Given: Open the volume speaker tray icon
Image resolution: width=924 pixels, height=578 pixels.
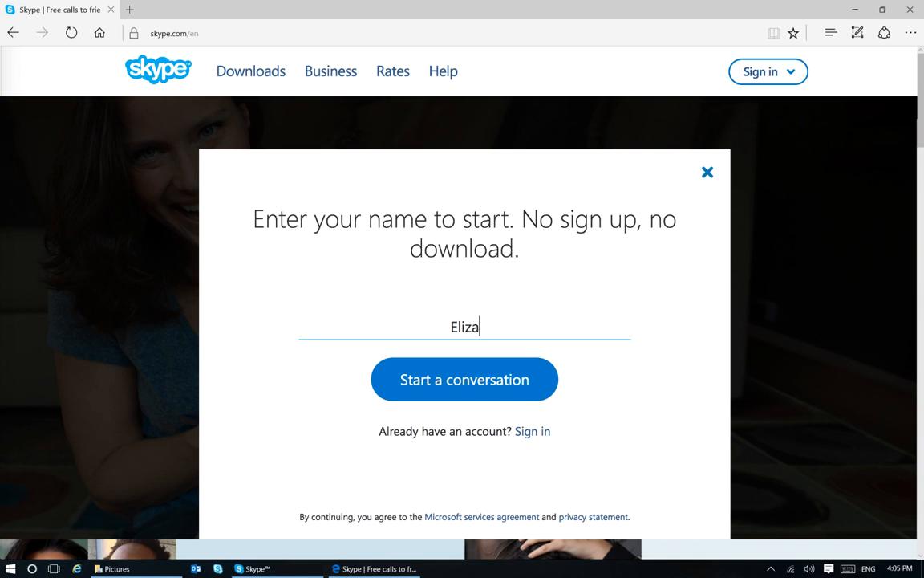Looking at the screenshot, I should pyautogui.click(x=809, y=569).
